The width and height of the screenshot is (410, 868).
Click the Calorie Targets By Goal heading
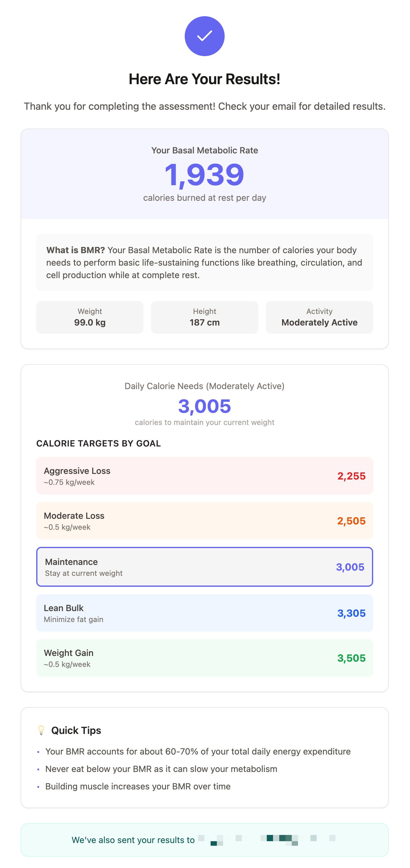pyautogui.click(x=99, y=443)
